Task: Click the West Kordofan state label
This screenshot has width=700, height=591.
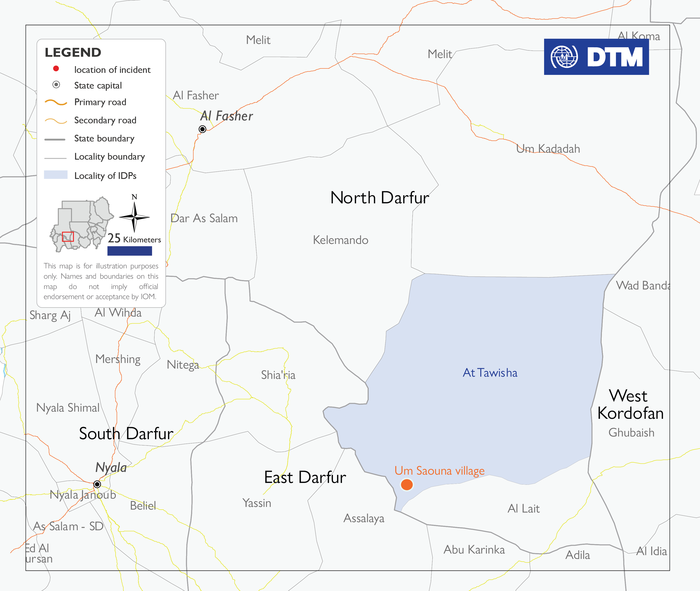Action: click(630, 404)
